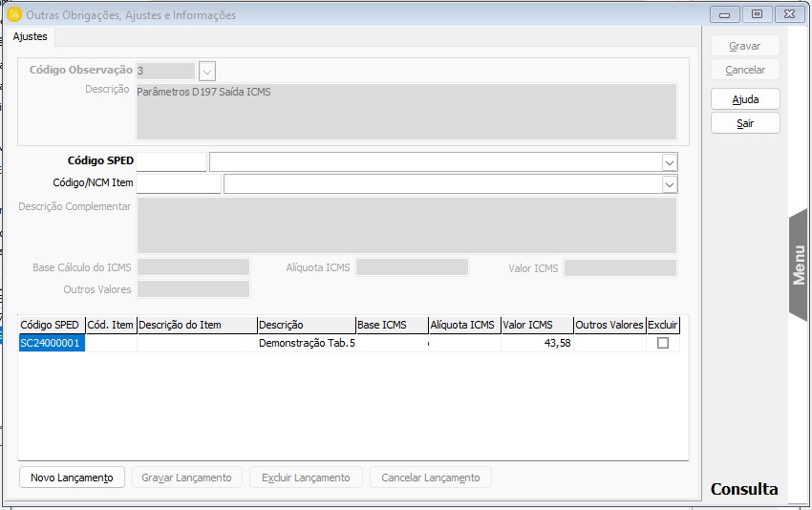Switch to the Ajustes tab
The width and height of the screenshot is (812, 510).
pos(30,36)
